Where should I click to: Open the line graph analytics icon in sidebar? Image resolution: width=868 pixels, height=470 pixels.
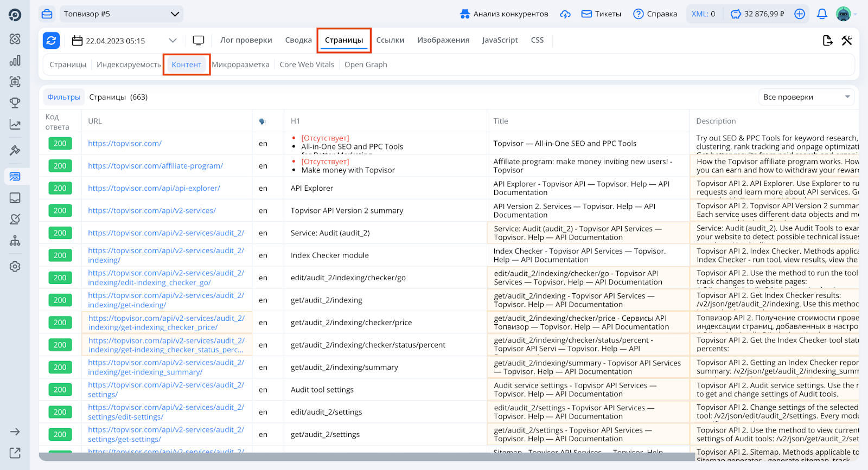pyautogui.click(x=15, y=124)
